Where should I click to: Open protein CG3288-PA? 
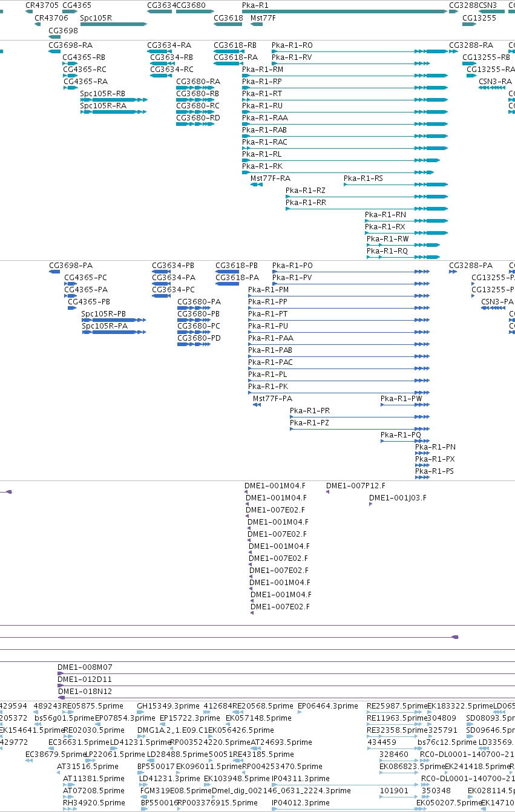471,266
